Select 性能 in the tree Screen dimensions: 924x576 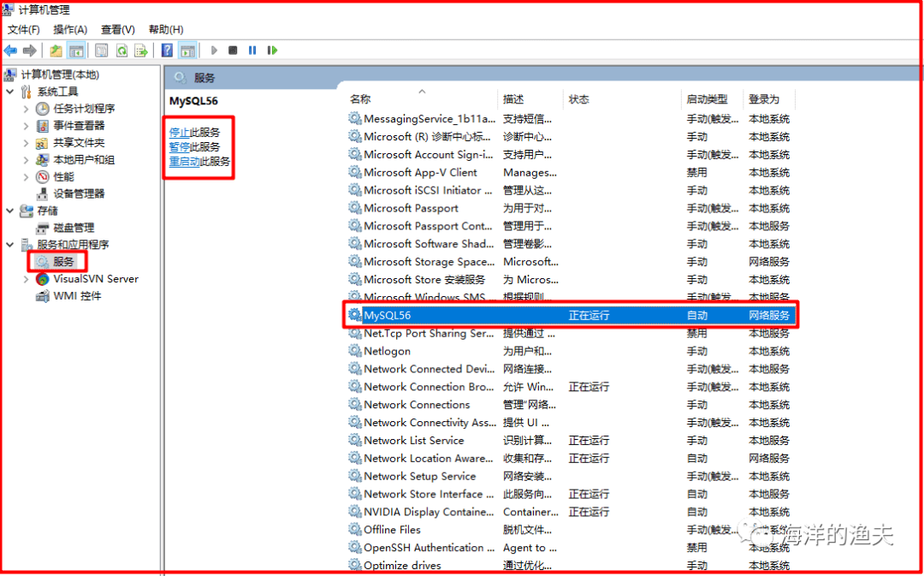point(63,177)
